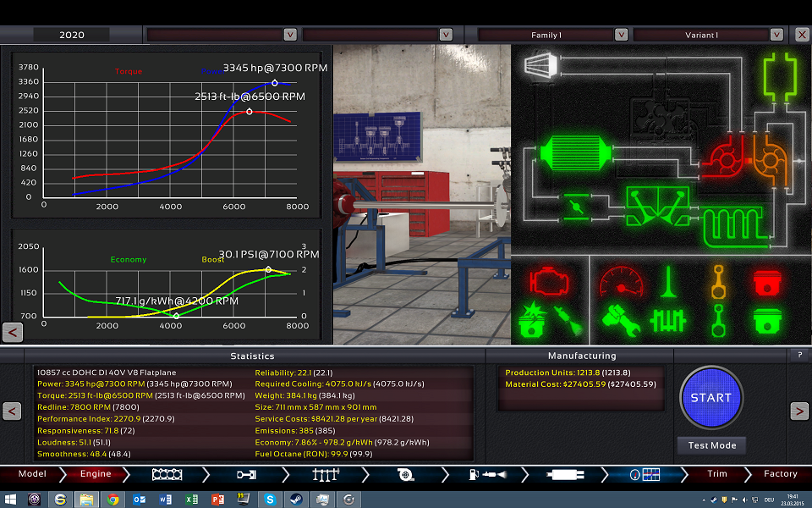Open the fuel system tab
Viewport: 812px width, 508px height.
pyautogui.click(x=487, y=474)
